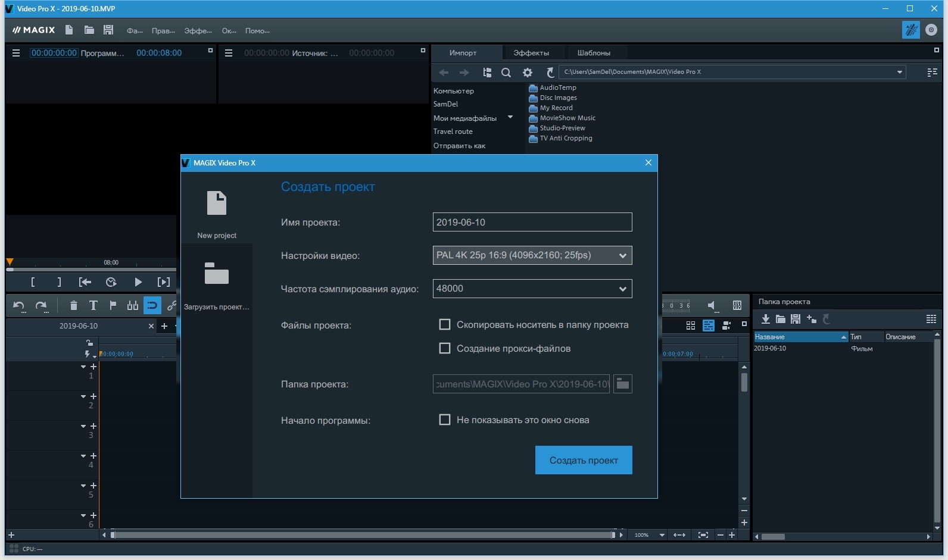This screenshot has width=948, height=560.
Task: Expand the Import path dropdown arrow
Action: point(899,72)
